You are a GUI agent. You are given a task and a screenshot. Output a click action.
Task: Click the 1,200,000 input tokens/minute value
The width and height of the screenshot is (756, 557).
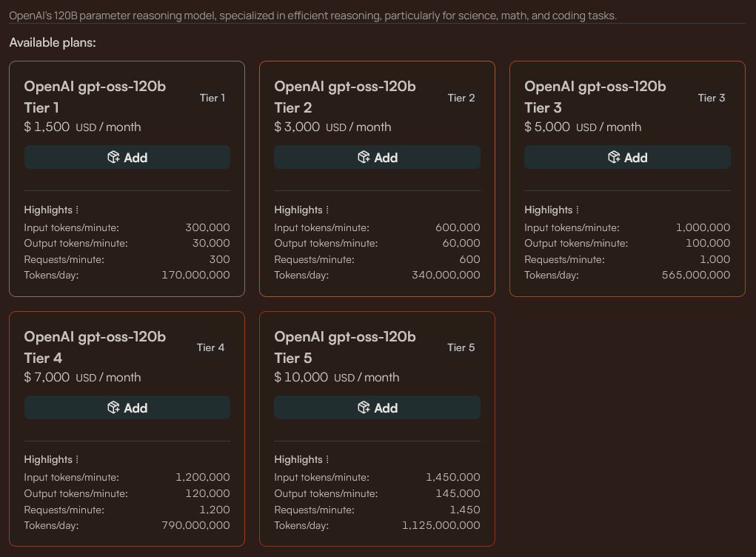202,478
